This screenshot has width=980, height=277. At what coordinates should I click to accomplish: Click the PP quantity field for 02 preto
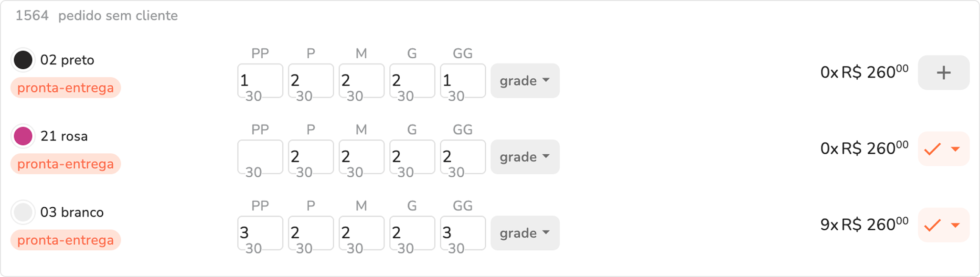tap(260, 81)
